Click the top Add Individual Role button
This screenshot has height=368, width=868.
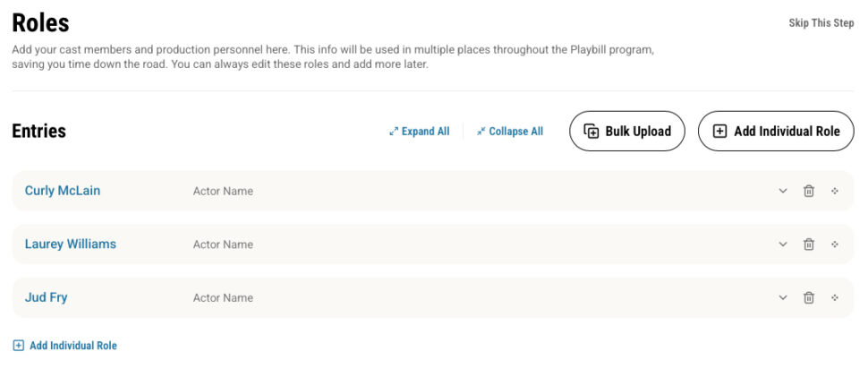click(776, 131)
